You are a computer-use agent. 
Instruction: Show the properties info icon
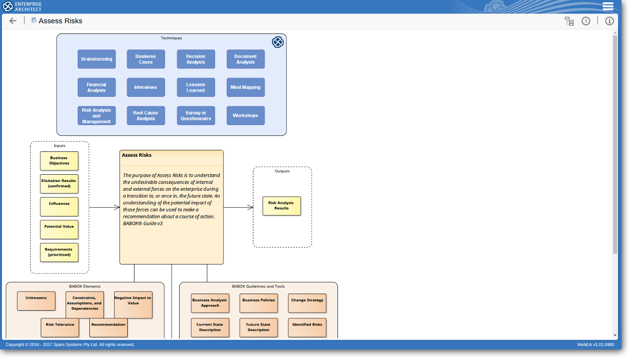tap(609, 21)
